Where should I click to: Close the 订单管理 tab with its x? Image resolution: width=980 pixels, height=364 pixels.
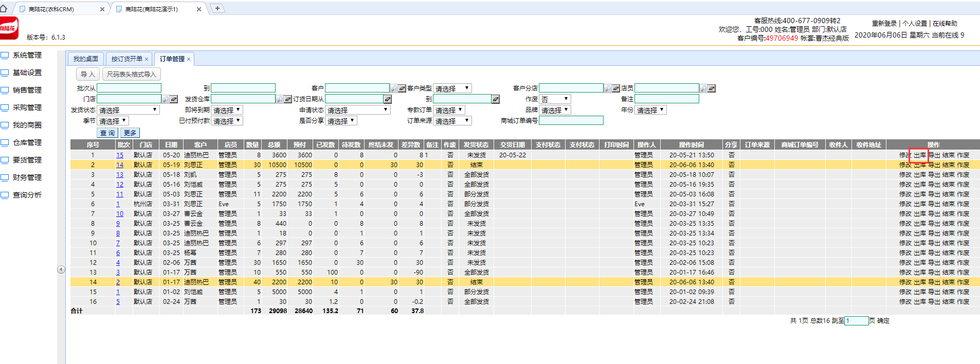coord(189,59)
